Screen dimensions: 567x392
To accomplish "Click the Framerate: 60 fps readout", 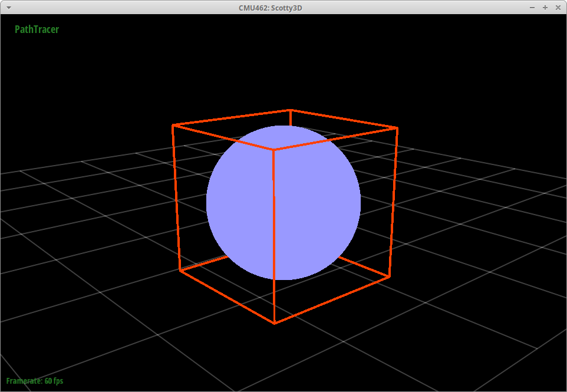I will (35, 381).
